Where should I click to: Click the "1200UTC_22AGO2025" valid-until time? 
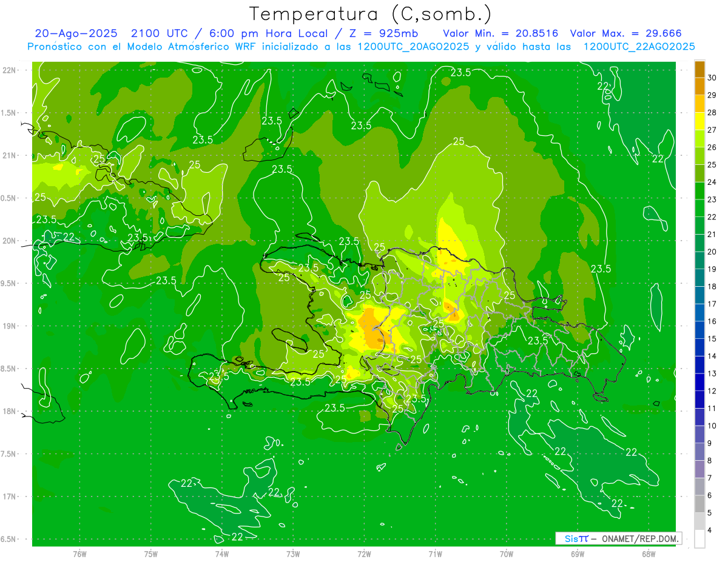click(x=639, y=47)
